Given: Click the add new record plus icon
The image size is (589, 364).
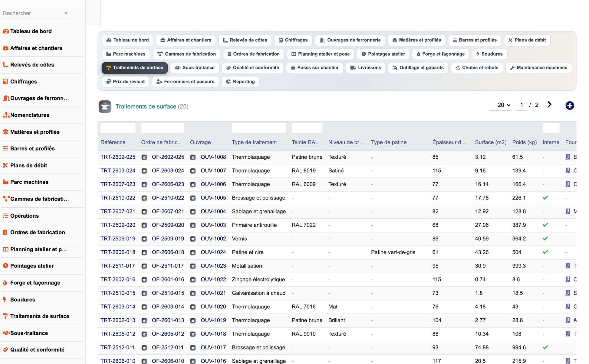Looking at the screenshot, I should click(570, 106).
